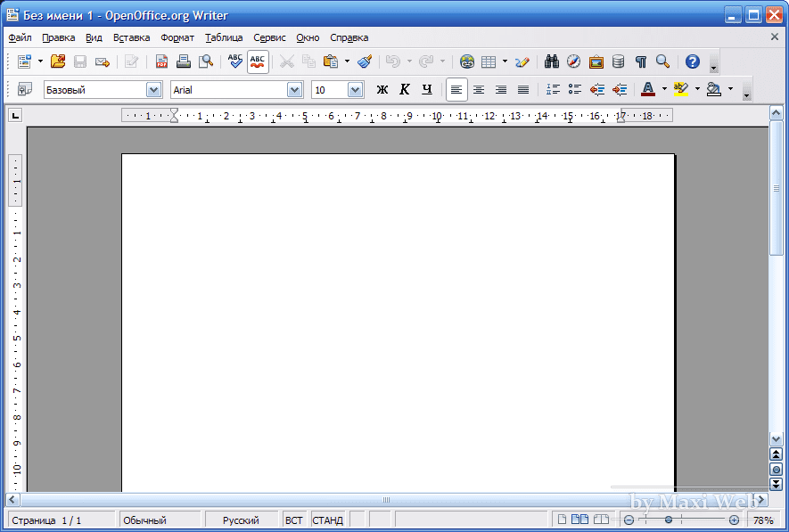Image resolution: width=789 pixels, height=532 pixels.
Task: Open Find and Replace binoculars icon
Action: pyautogui.click(x=552, y=61)
